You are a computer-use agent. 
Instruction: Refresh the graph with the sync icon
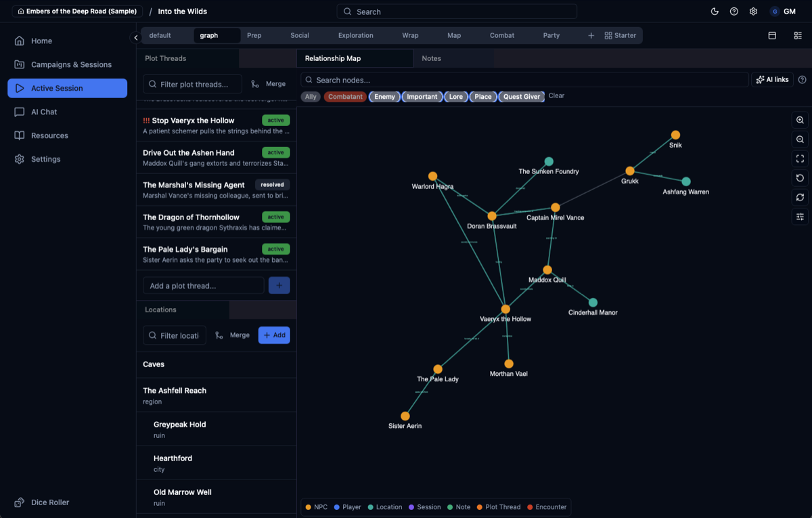point(800,197)
